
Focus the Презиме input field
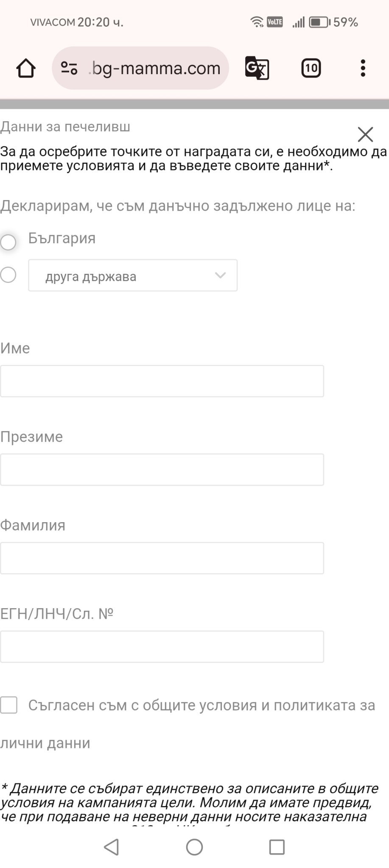click(x=162, y=470)
